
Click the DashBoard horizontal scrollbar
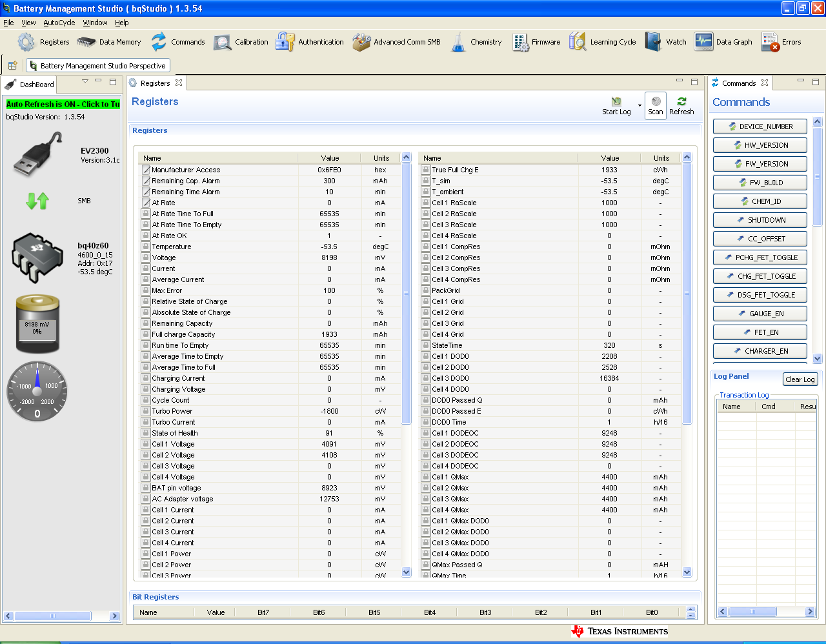[x=61, y=616]
